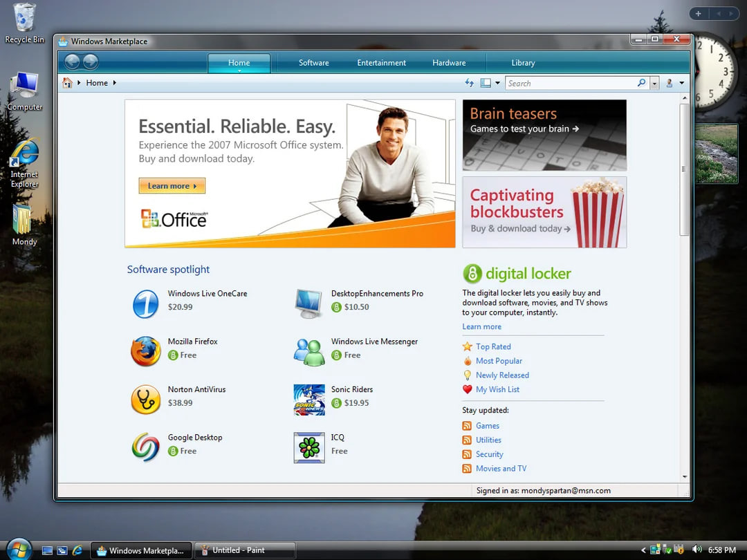Image resolution: width=747 pixels, height=560 pixels.
Task: Open the Computer desktop icon
Action: click(x=24, y=91)
